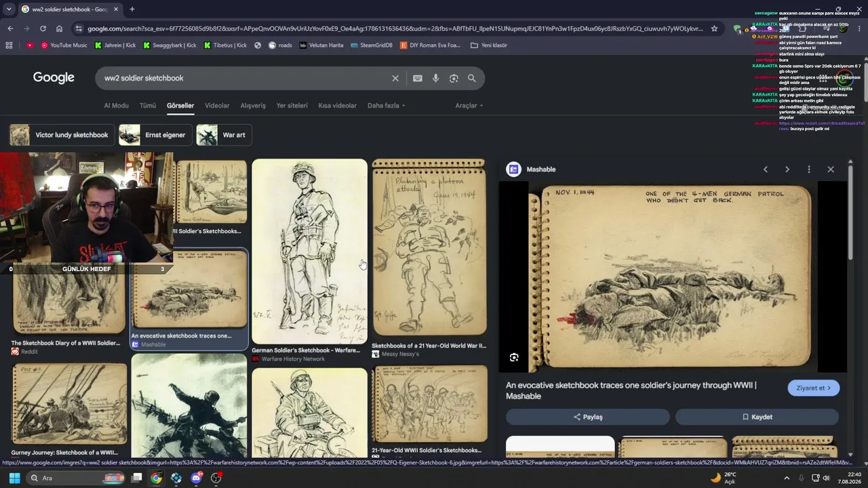Switch to the Videolar tab
Viewport: 868px width, 488px height.
click(x=217, y=106)
